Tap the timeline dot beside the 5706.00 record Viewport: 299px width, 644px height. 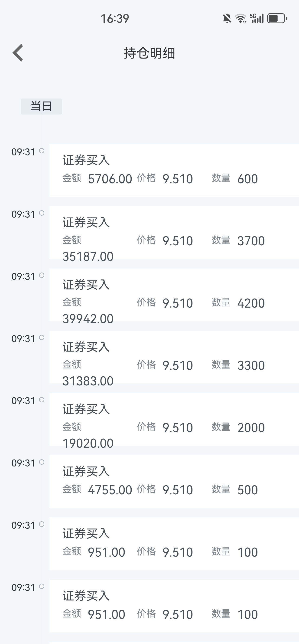tap(42, 151)
